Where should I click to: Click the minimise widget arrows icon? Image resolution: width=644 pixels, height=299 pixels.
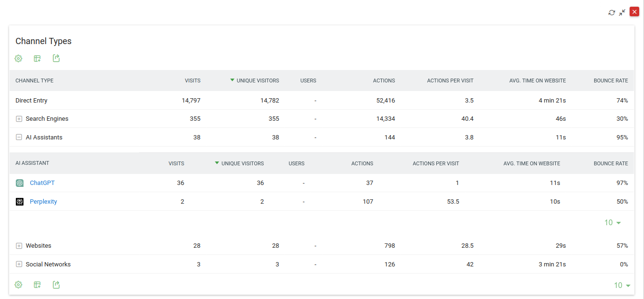pyautogui.click(x=622, y=12)
